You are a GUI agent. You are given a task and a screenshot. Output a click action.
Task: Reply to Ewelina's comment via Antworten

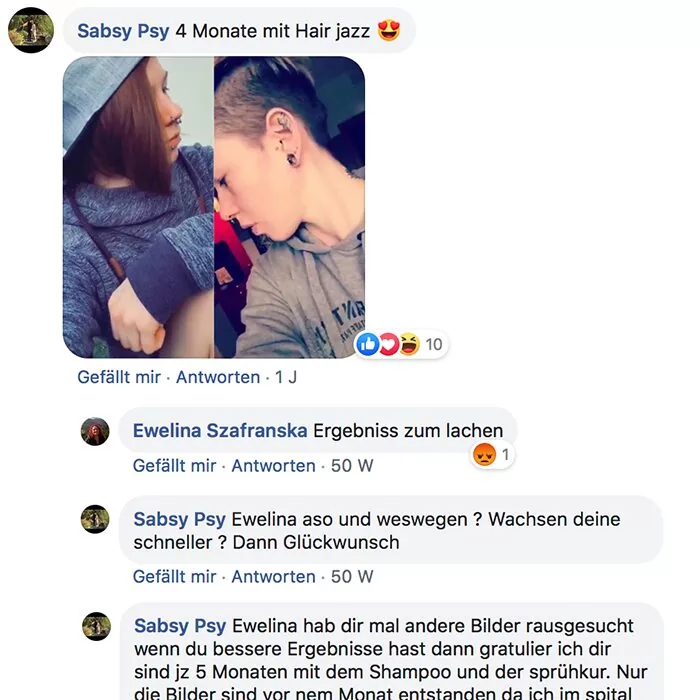(273, 466)
